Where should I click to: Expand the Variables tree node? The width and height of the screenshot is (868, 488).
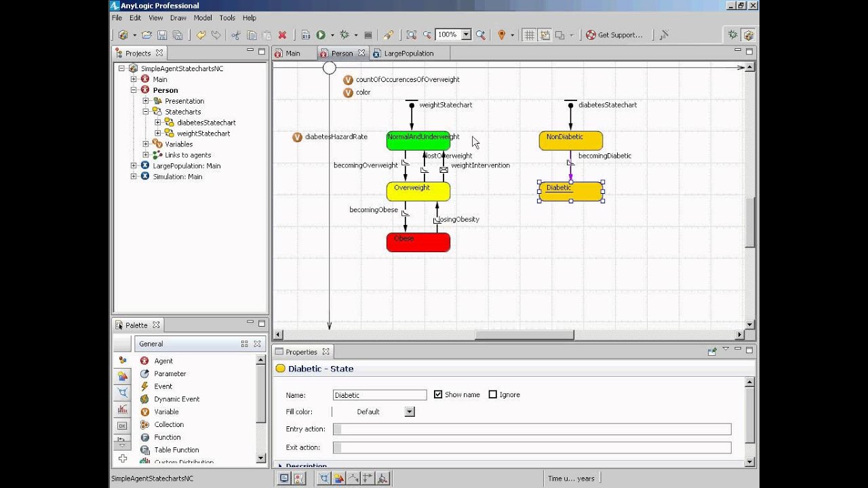146,144
